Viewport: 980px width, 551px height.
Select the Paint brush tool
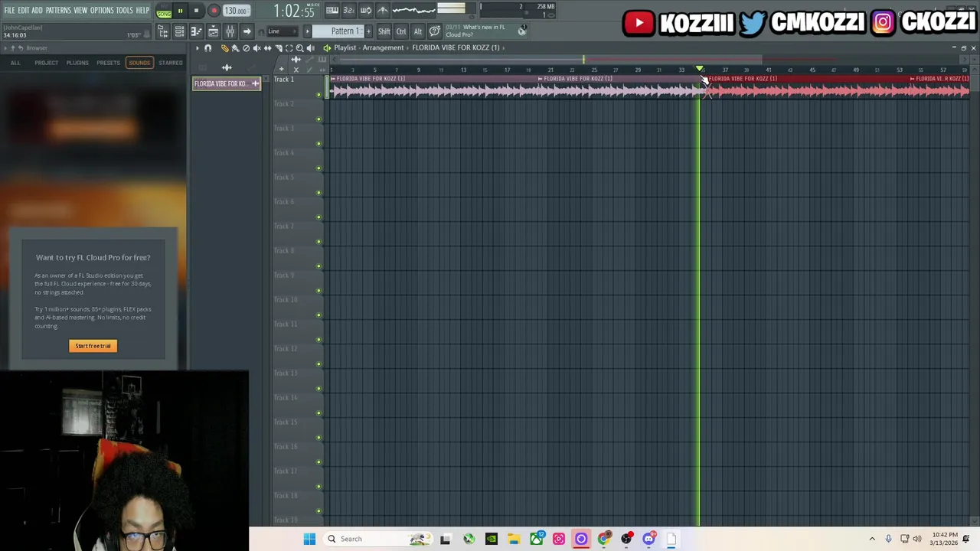point(235,48)
